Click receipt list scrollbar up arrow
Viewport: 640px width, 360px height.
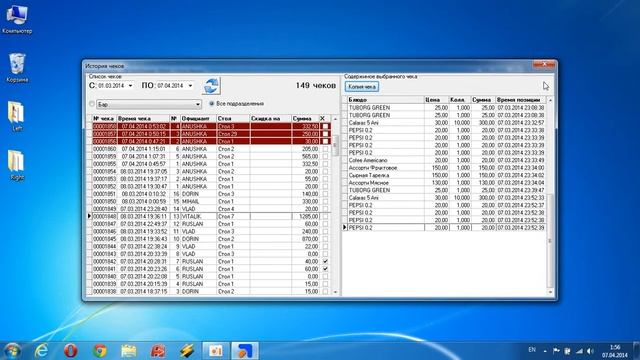pos(336,119)
